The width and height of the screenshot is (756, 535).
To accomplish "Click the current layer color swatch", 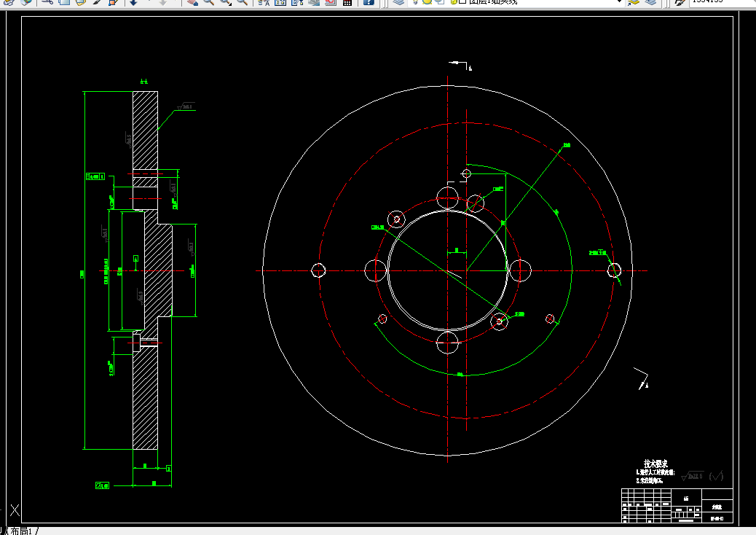I will (x=462, y=1).
